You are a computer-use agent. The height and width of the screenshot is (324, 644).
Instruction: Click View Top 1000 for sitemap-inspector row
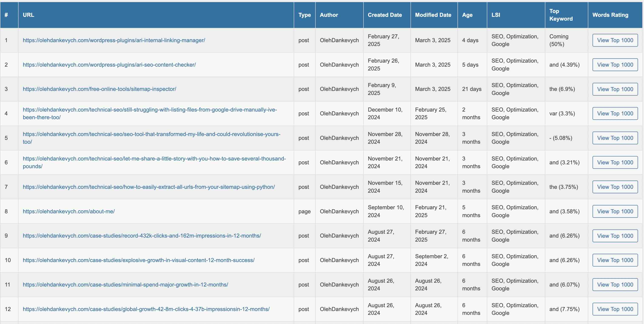(615, 89)
